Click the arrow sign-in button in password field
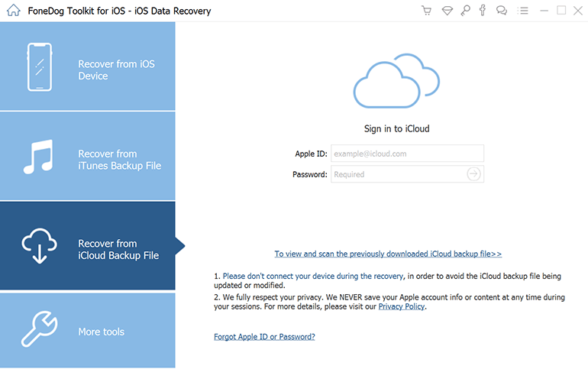 (473, 174)
